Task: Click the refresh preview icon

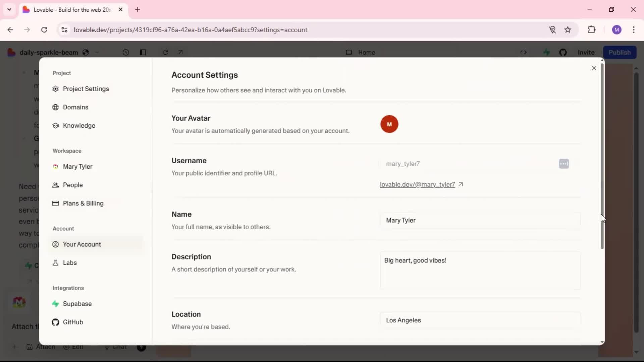Action: (x=165, y=52)
